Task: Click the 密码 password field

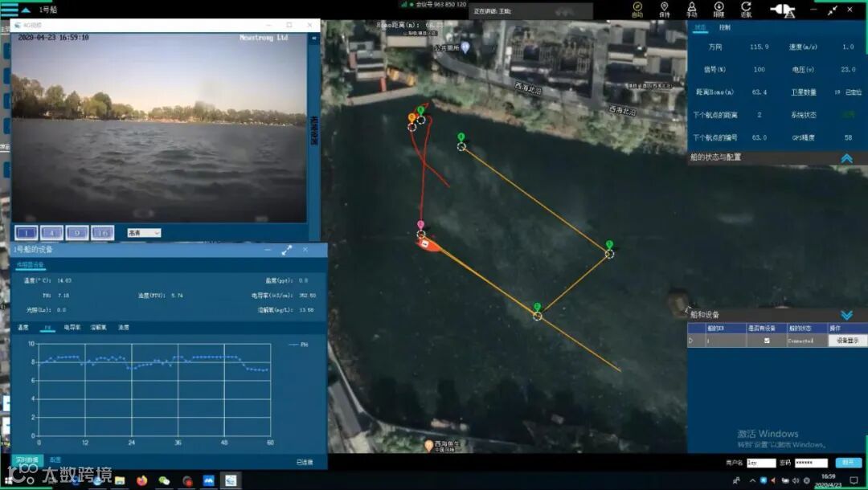Action: pyautogui.click(x=811, y=463)
